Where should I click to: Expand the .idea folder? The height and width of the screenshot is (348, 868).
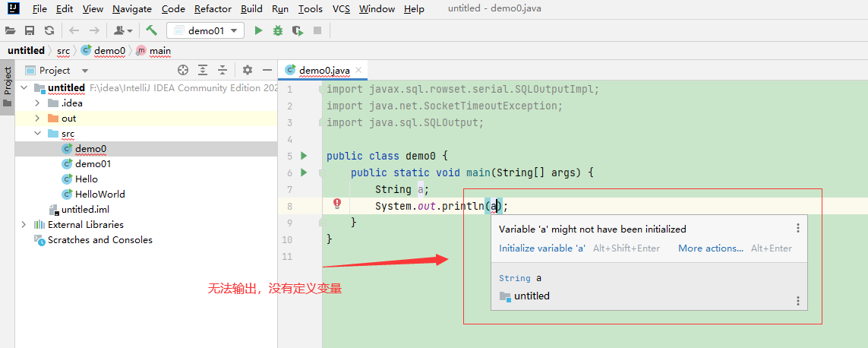[x=37, y=103]
